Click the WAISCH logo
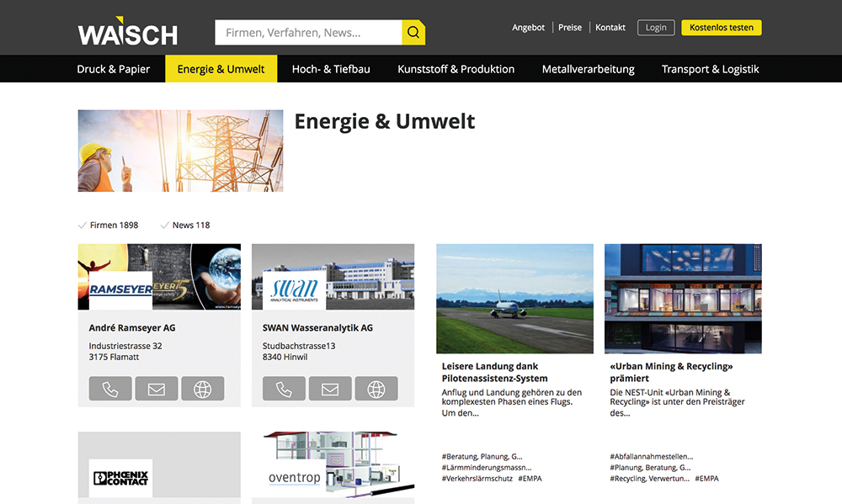842x504 pixels. 128,32
